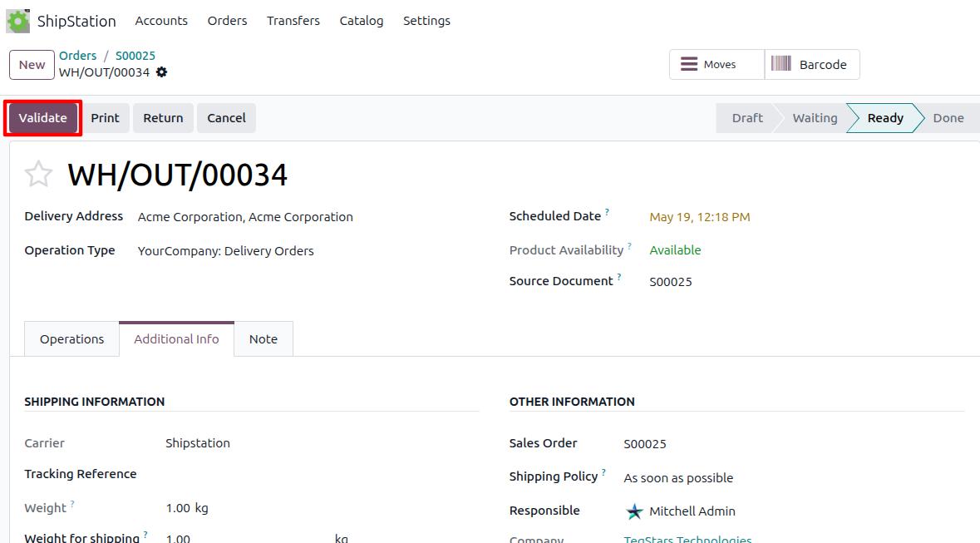Click the Available status text
The width and height of the screenshot is (980, 543).
(x=675, y=250)
